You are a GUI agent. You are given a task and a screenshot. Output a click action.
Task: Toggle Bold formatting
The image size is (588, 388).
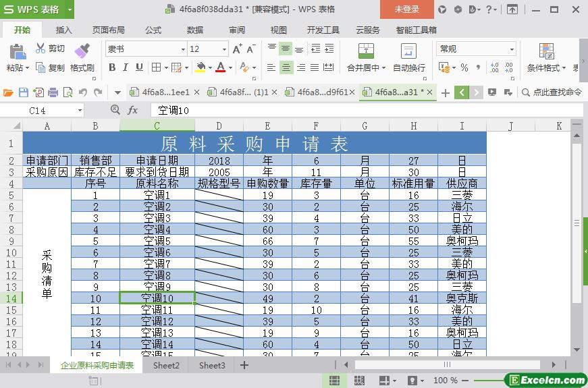(112, 67)
